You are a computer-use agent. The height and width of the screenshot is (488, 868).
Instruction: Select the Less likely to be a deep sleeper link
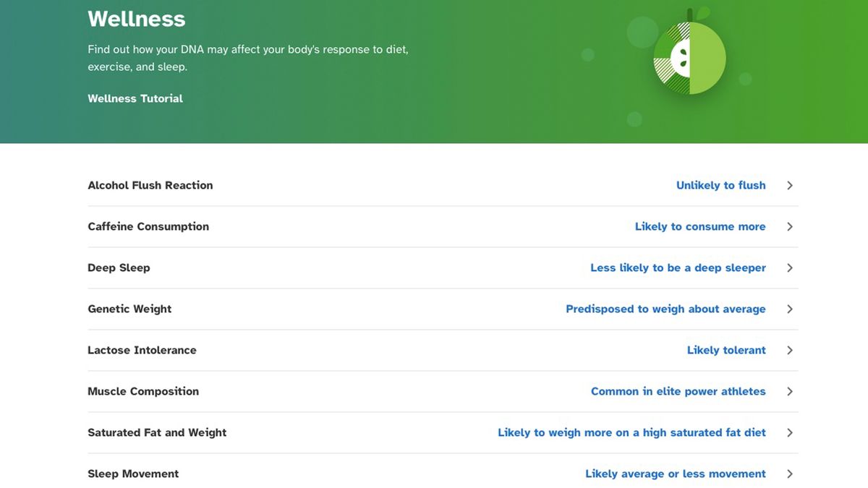point(677,267)
